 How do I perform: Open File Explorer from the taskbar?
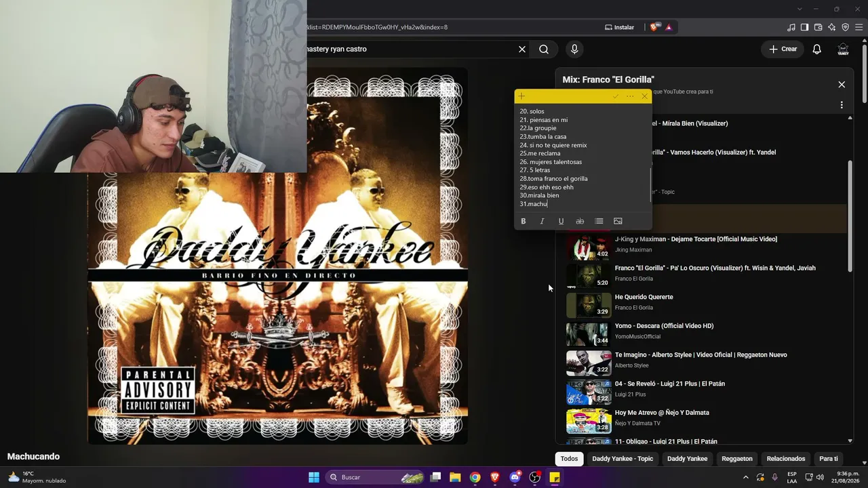click(455, 477)
